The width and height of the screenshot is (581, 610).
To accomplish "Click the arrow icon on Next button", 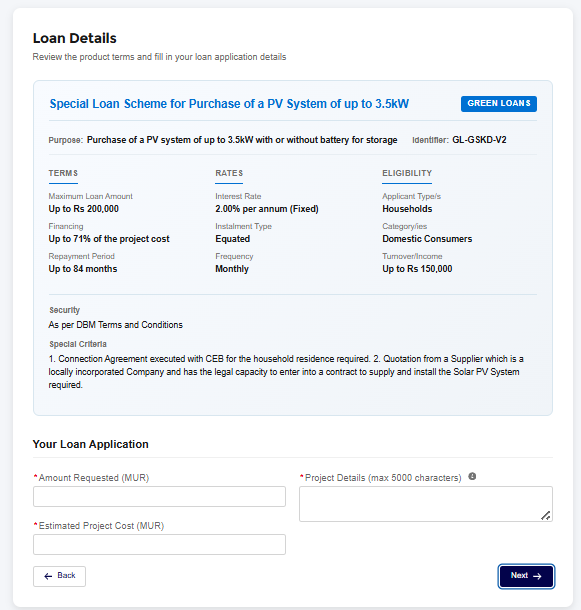I will pyautogui.click(x=537, y=576).
